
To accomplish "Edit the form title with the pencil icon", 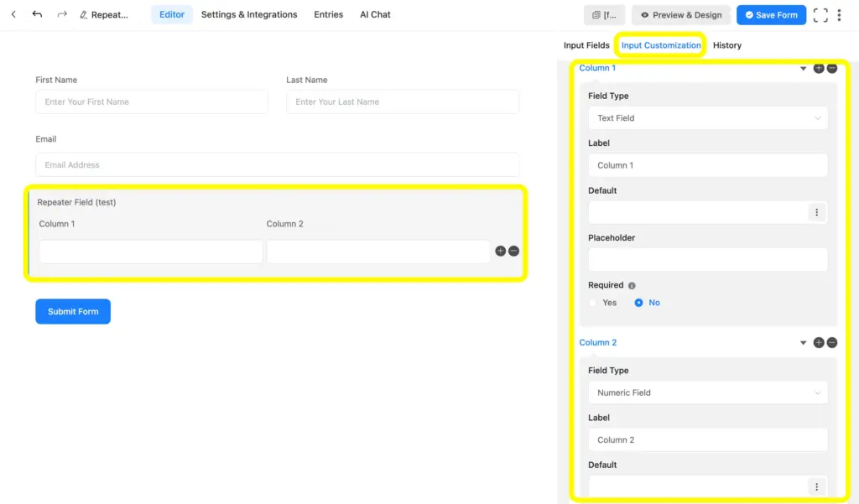I will [83, 15].
